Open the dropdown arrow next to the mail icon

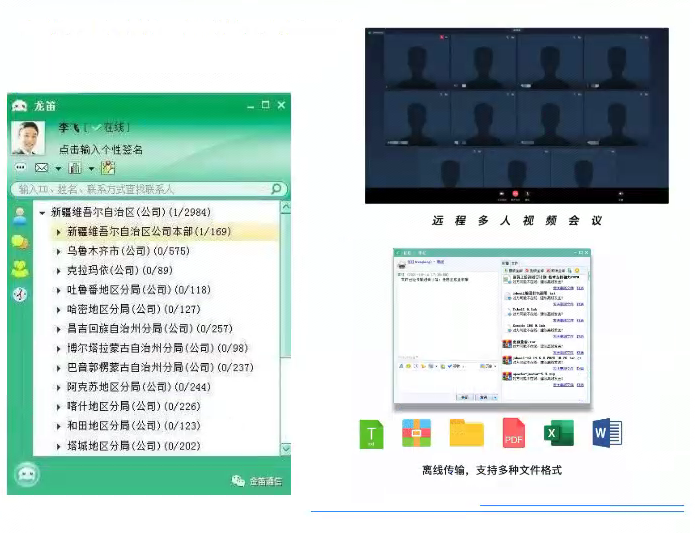point(58,169)
